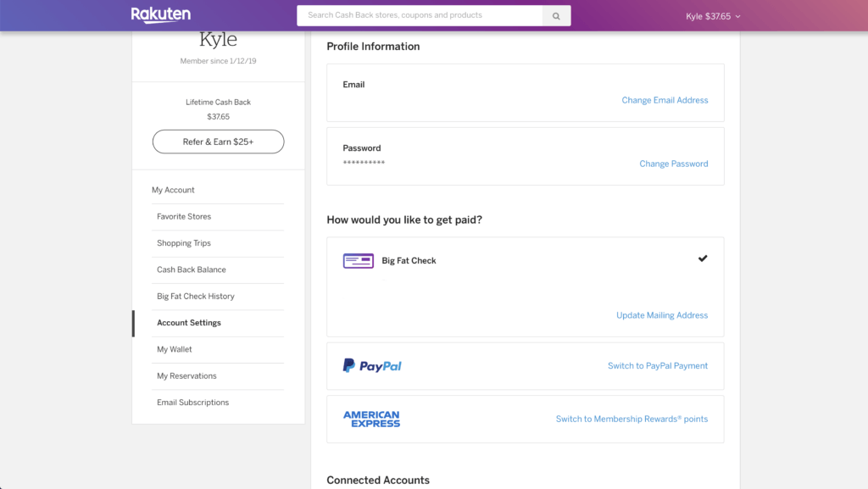Click the Refer & Earn $25+ button
Viewport: 868px width, 489px height.
click(218, 142)
